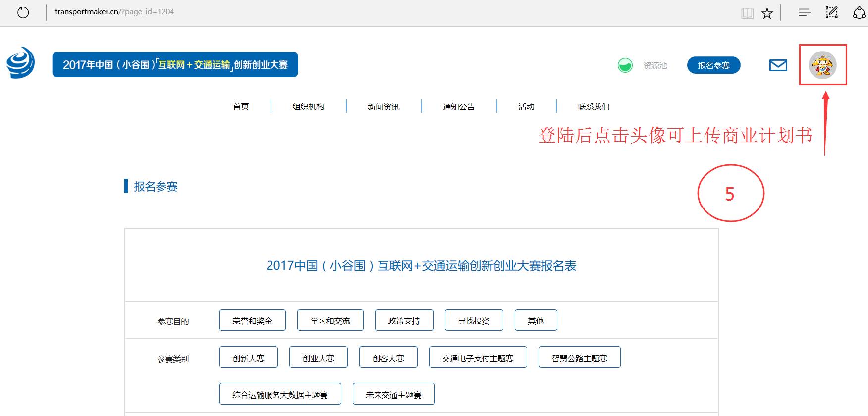Click the 2017中国…大赛报名表 form title
The height and width of the screenshot is (416, 868).
422,266
